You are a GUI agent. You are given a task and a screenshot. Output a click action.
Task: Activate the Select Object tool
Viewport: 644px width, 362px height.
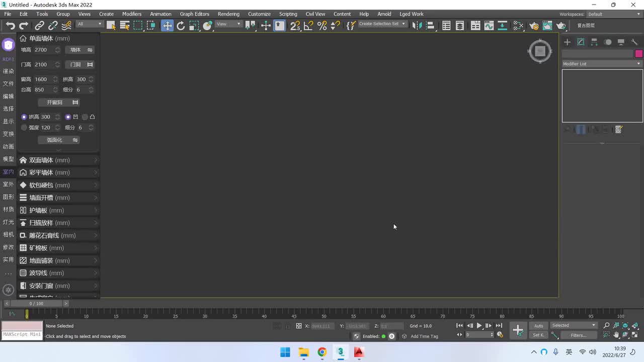coord(111,26)
